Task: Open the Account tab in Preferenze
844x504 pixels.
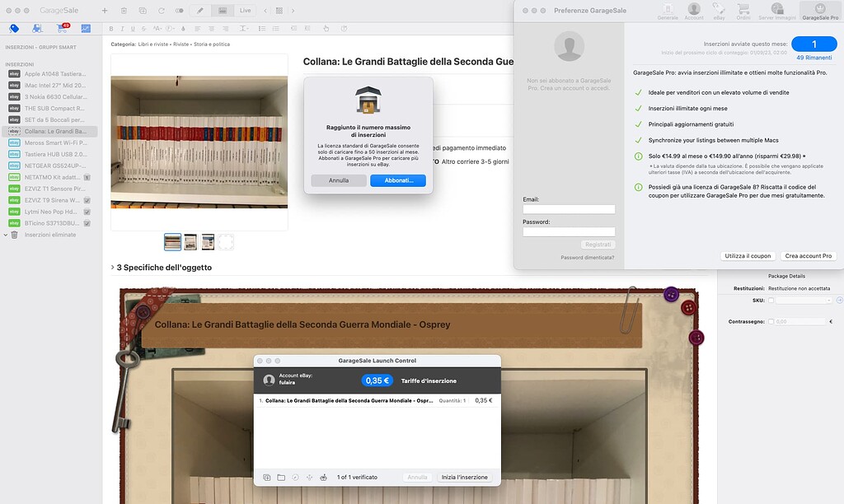Action: [x=694, y=12]
